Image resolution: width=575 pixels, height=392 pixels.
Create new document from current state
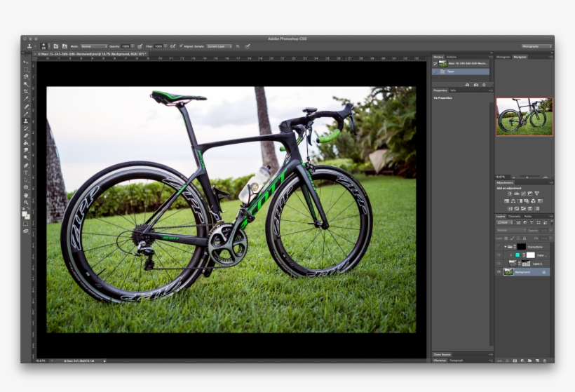coord(467,85)
